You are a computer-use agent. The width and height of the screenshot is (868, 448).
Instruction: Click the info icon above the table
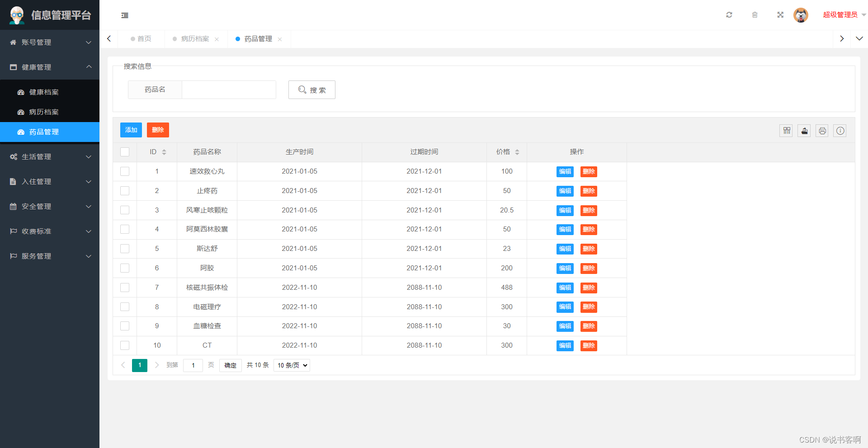tap(840, 131)
